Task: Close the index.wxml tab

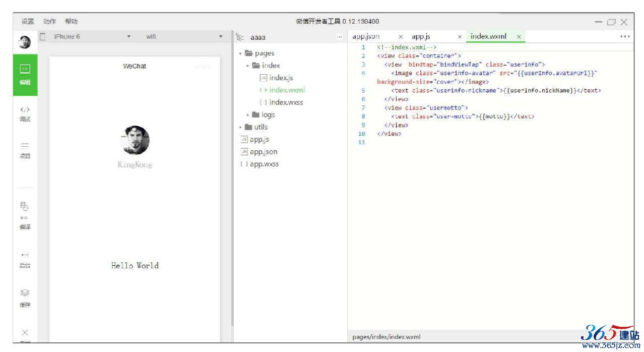Action: (x=519, y=37)
